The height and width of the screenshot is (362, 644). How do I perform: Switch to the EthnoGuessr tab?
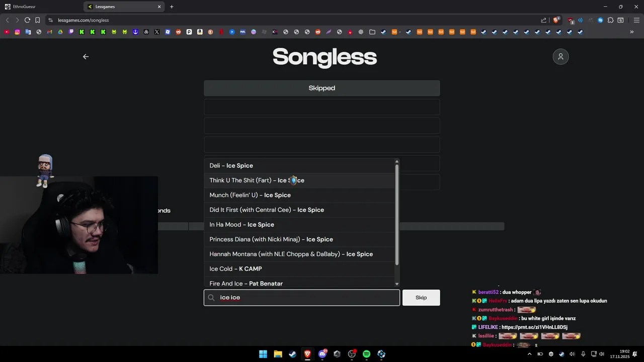[x=40, y=7]
